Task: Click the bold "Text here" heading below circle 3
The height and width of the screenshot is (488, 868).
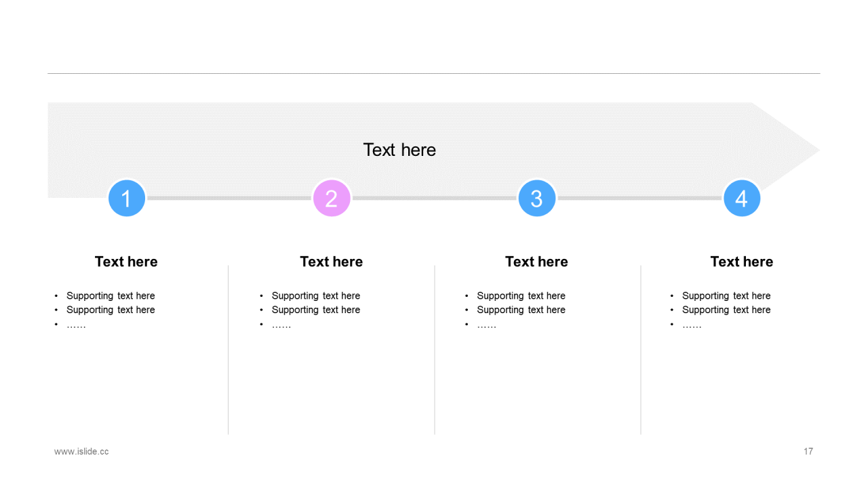Action: (x=536, y=262)
